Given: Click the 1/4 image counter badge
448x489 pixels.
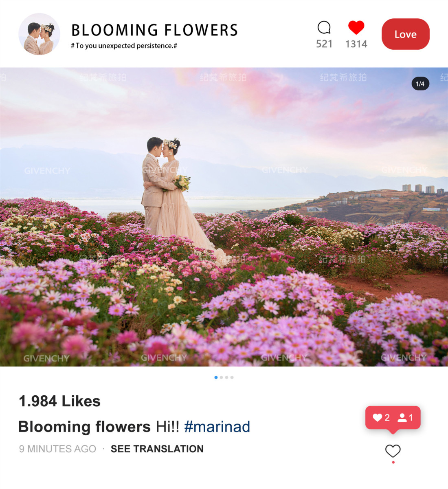Looking at the screenshot, I should [x=420, y=84].
